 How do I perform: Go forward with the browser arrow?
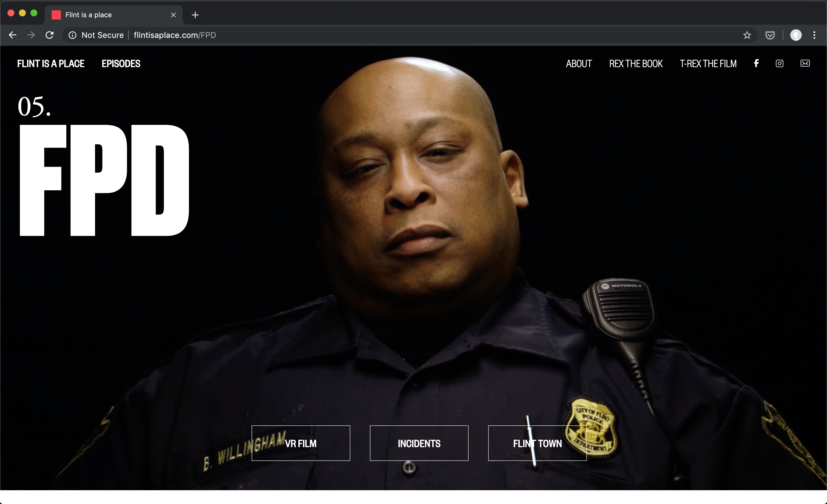[31, 35]
